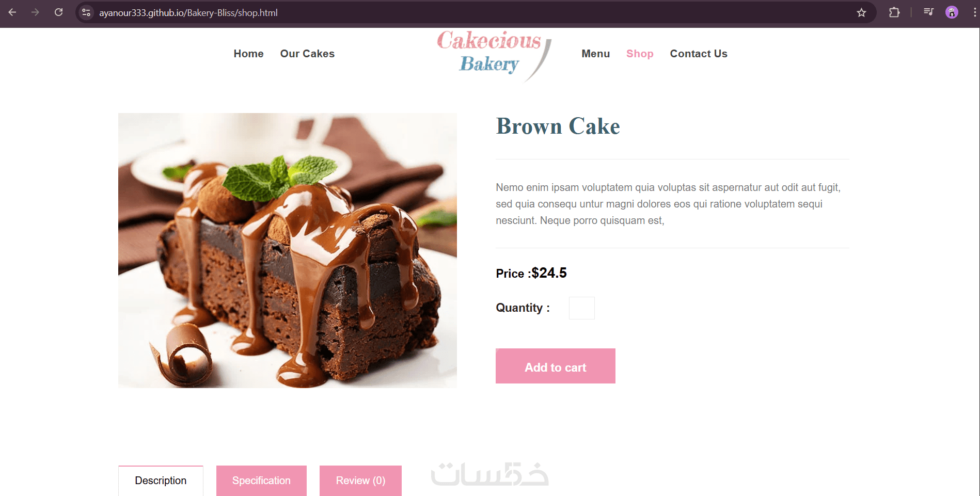This screenshot has height=496, width=980.
Task: Open the Menu navigation link
Action: pos(595,54)
